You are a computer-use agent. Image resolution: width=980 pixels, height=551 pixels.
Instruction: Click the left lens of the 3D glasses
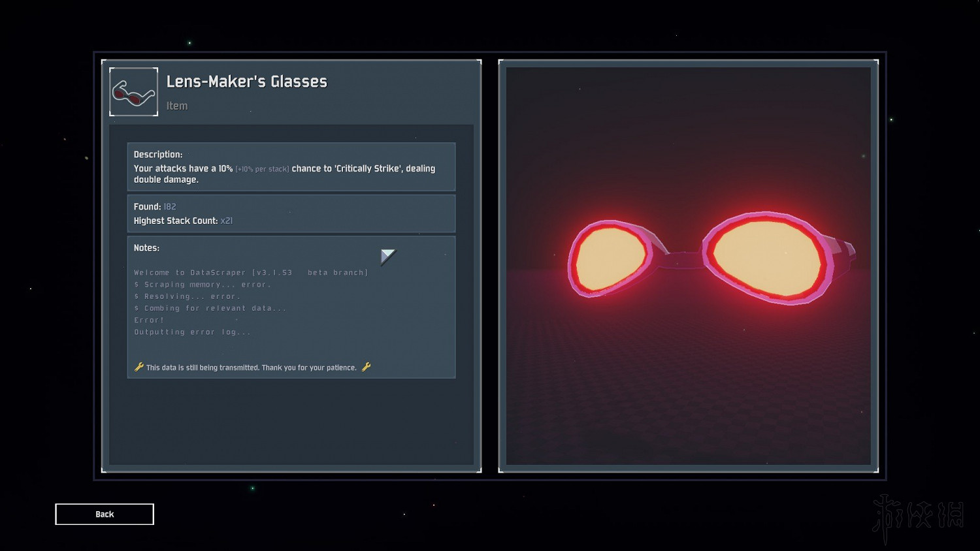click(x=610, y=258)
